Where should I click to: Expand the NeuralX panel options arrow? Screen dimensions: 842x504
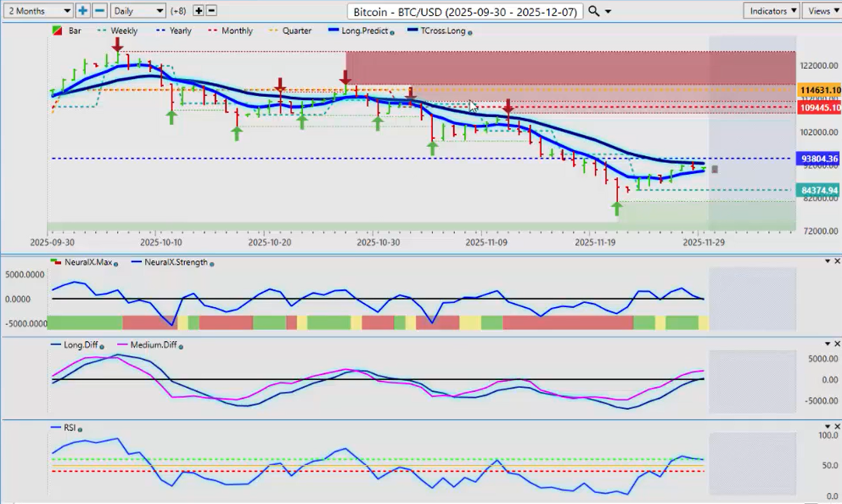pyautogui.click(x=827, y=261)
